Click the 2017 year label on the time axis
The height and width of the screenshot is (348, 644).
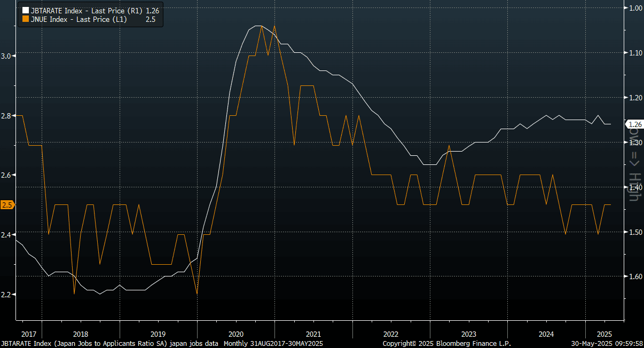28,333
